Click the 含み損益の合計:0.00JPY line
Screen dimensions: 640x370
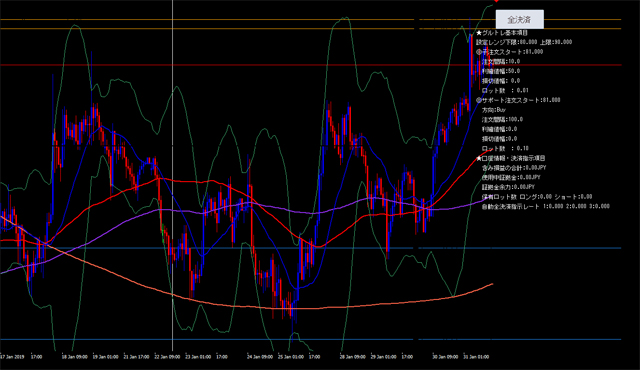pyautogui.click(x=514, y=168)
